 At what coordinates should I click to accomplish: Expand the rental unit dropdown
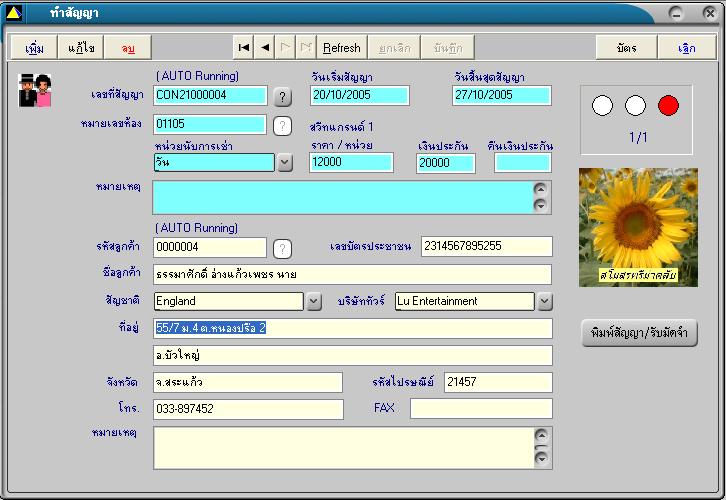285,162
